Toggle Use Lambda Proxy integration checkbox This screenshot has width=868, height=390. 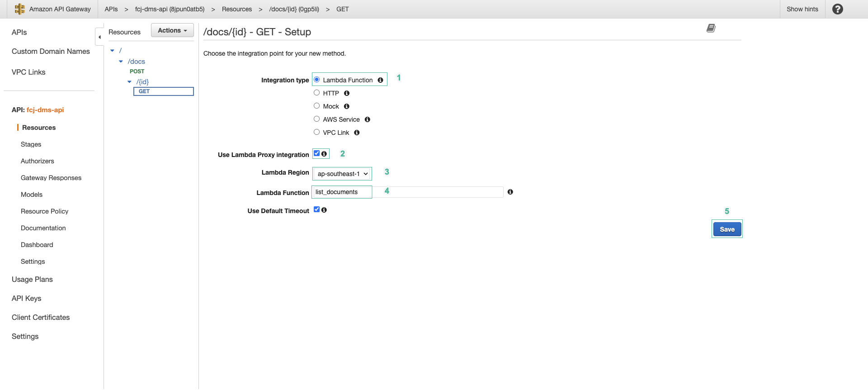click(x=317, y=153)
